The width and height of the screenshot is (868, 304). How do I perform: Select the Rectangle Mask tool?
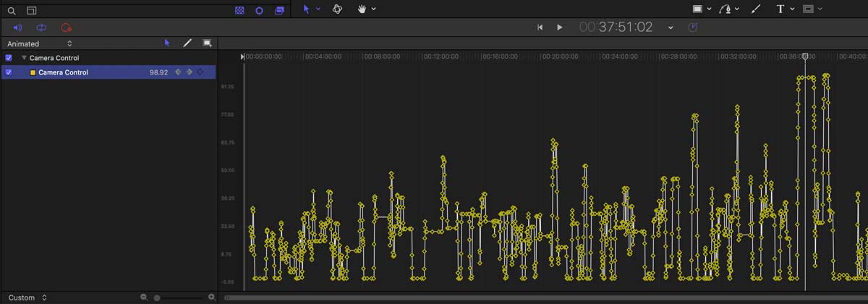809,9
